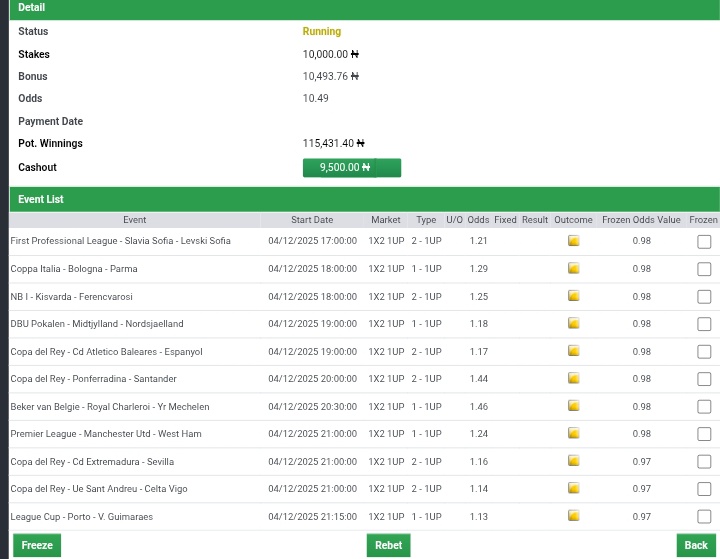Select start date 04/12/2025 17:00:00
The image size is (720, 559).
point(313,241)
